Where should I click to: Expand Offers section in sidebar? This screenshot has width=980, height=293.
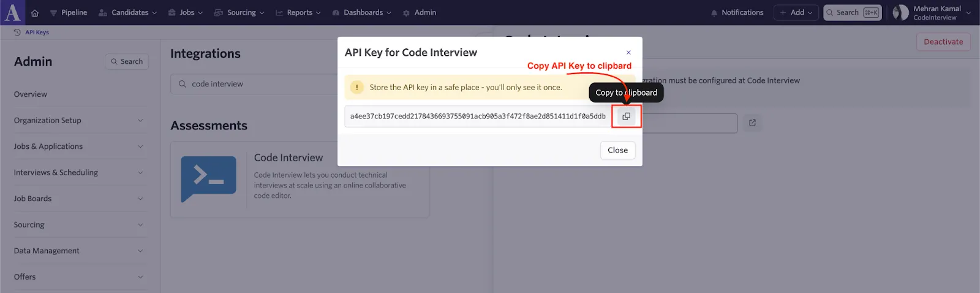[80, 277]
